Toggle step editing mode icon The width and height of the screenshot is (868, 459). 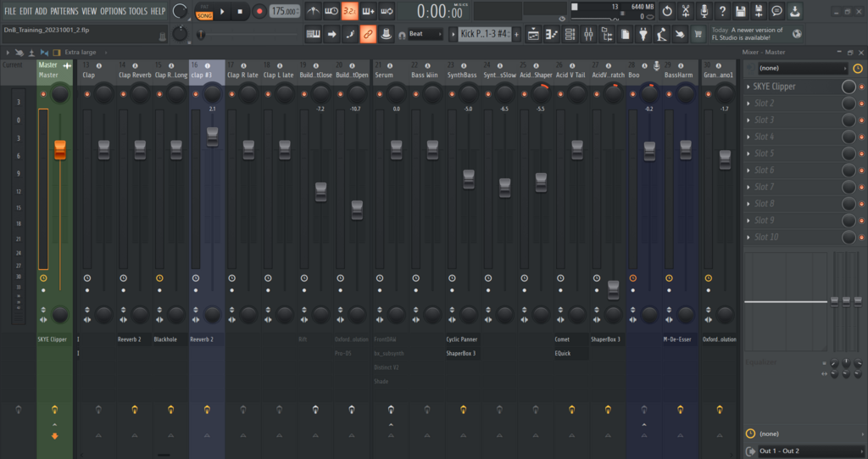coord(349,34)
